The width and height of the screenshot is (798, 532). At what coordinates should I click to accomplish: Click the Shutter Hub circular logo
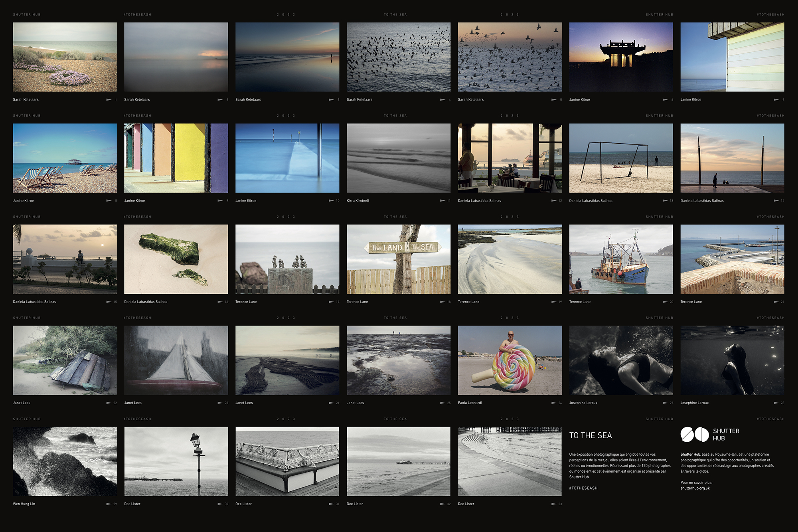[695, 435]
